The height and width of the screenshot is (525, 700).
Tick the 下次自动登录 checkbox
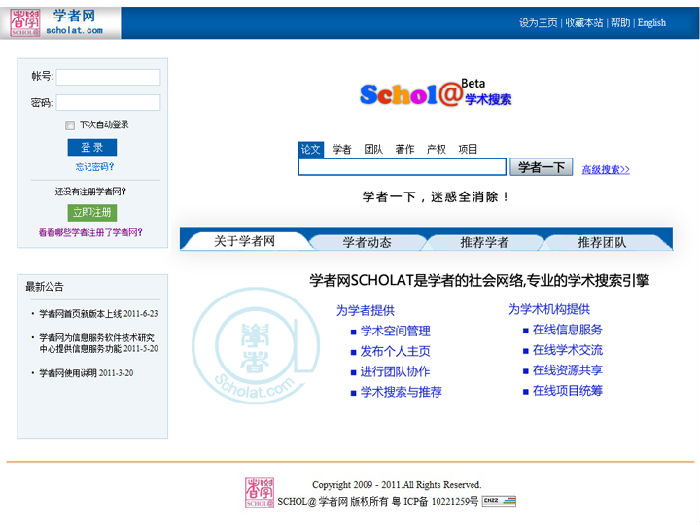click(x=70, y=125)
